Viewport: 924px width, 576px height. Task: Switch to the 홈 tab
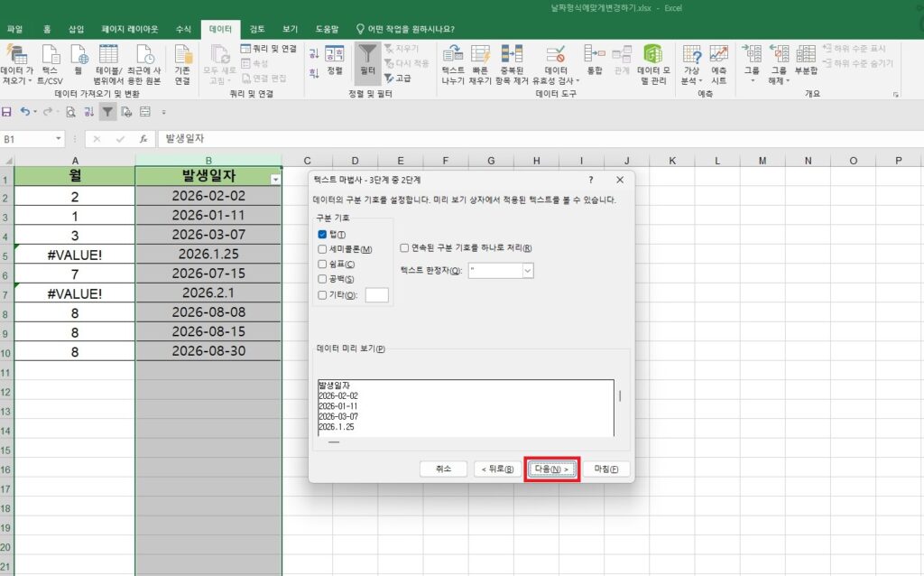[47, 29]
